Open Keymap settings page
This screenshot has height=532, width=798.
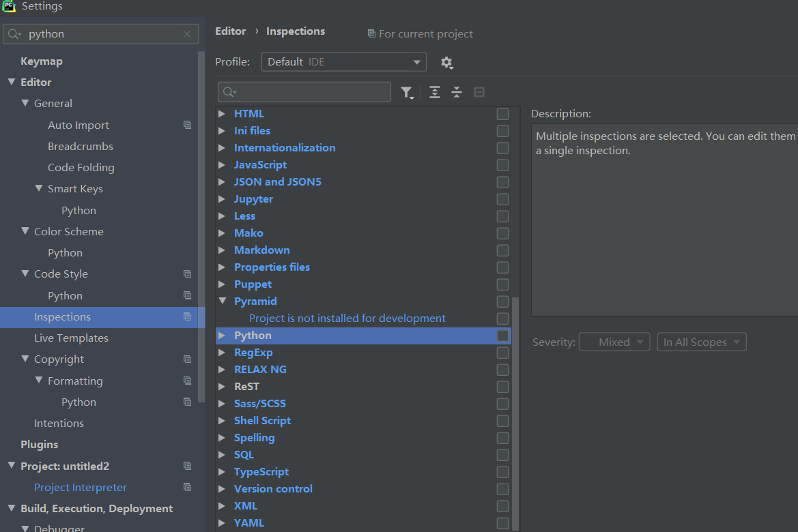point(42,61)
